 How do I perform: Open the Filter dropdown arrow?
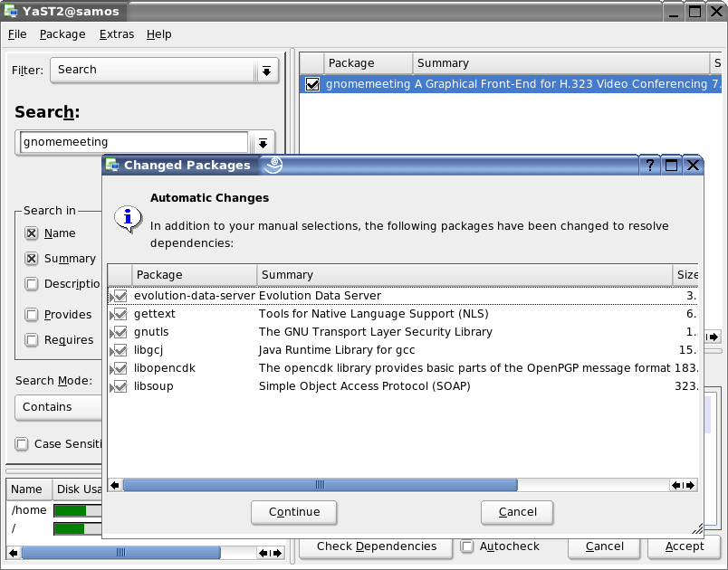coord(266,71)
